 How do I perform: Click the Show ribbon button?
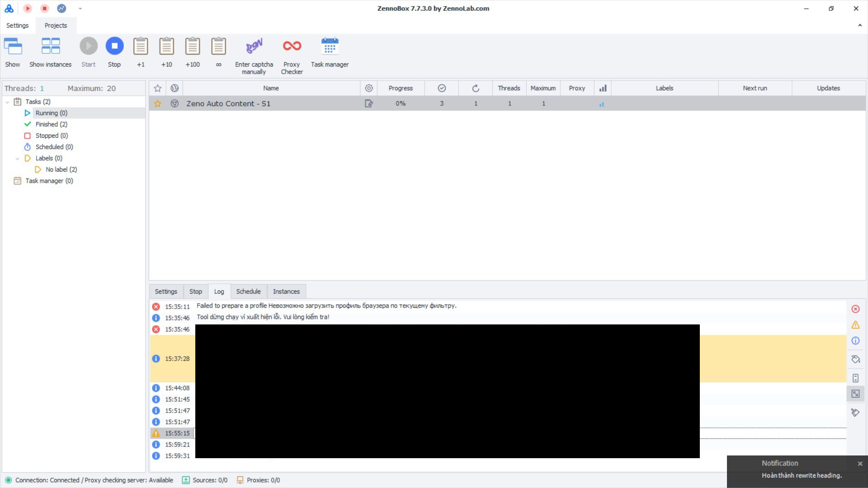click(x=13, y=53)
